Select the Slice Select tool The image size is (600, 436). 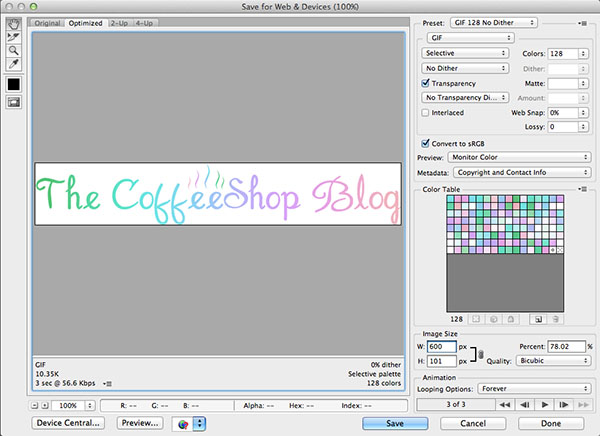coord(14,38)
